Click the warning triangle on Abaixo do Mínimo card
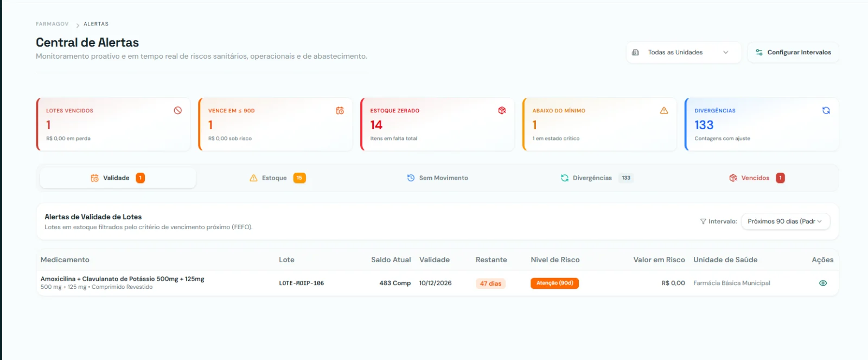The height and width of the screenshot is (360, 868). [x=664, y=110]
